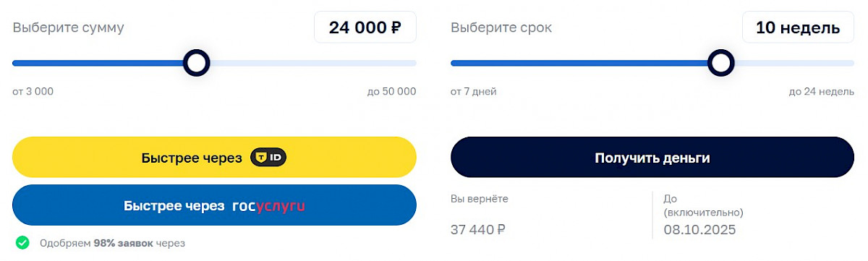Click the 08.10.2025 due date

pyautogui.click(x=699, y=230)
